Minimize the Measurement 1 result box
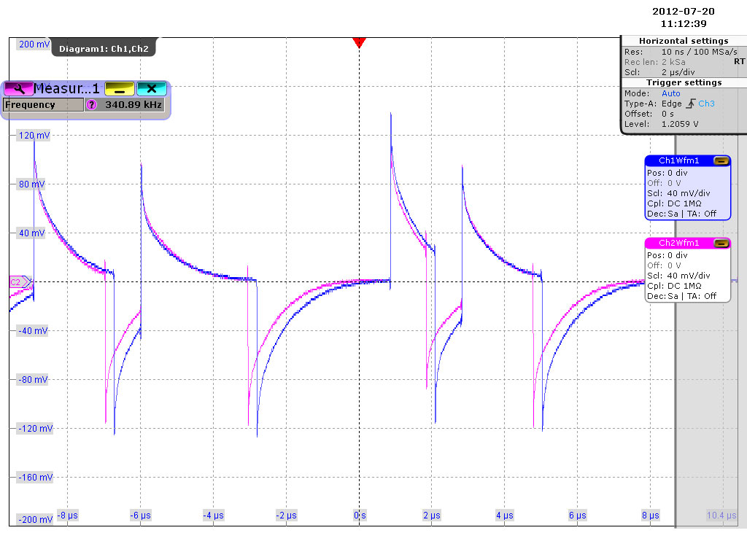 (119, 89)
